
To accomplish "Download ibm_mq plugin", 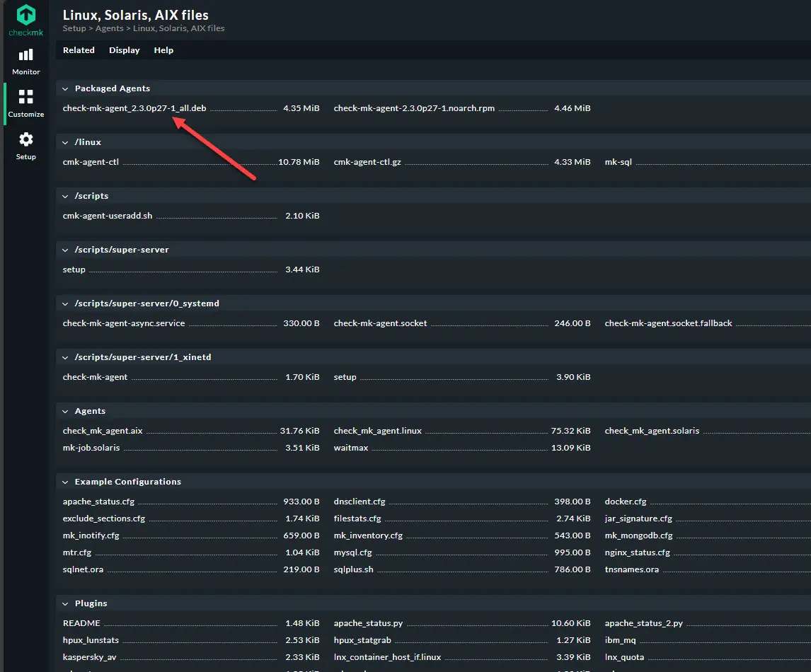I will (x=620, y=640).
